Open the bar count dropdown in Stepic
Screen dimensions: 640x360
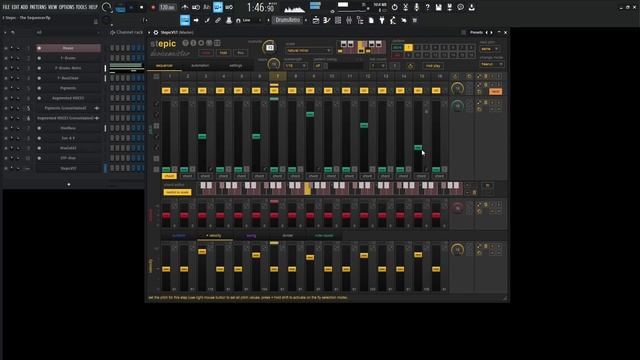pyautogui.click(x=378, y=65)
